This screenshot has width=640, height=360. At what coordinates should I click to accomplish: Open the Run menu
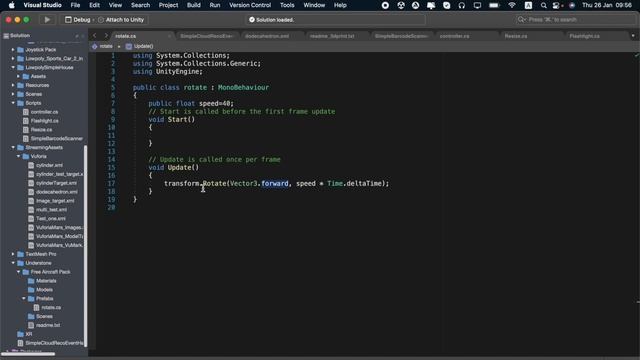point(215,5)
